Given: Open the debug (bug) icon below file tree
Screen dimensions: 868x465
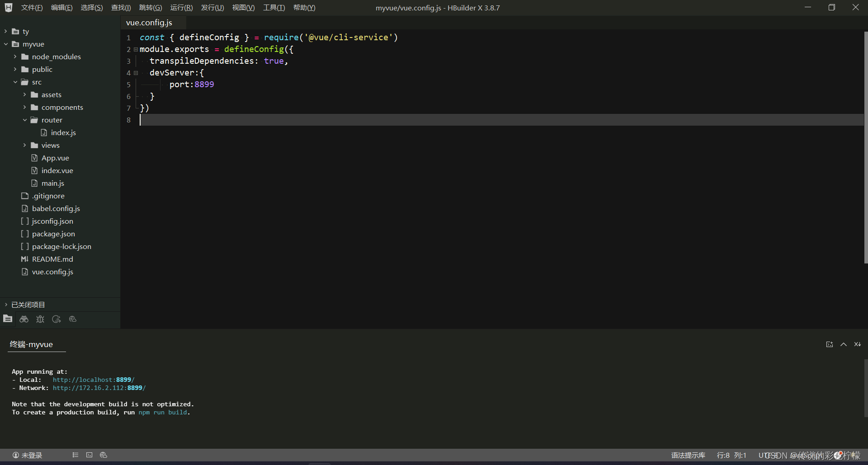Looking at the screenshot, I should [x=40, y=319].
